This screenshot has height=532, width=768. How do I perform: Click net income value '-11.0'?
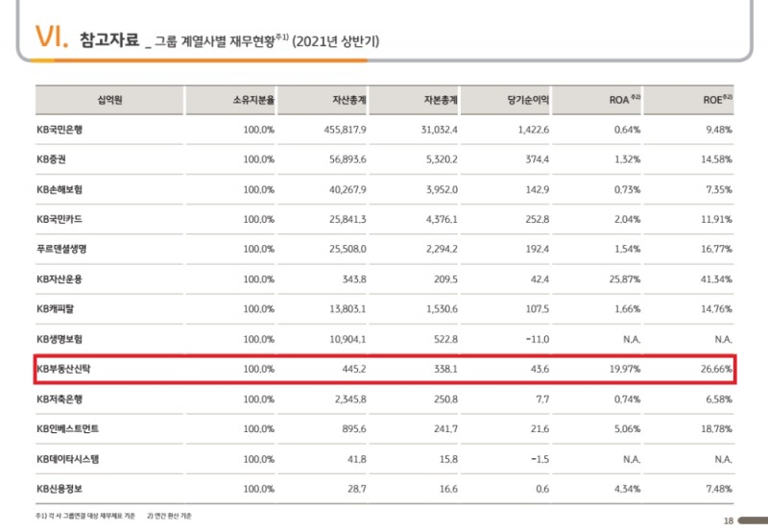[x=538, y=339]
